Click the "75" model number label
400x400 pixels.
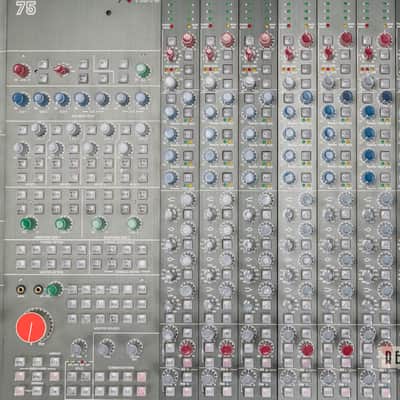26,9
